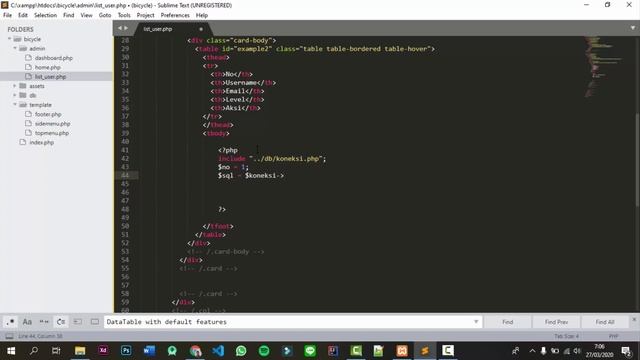This screenshot has width=640, height=360.
Task: Open Chrome from taskbar
Action: coord(196,351)
